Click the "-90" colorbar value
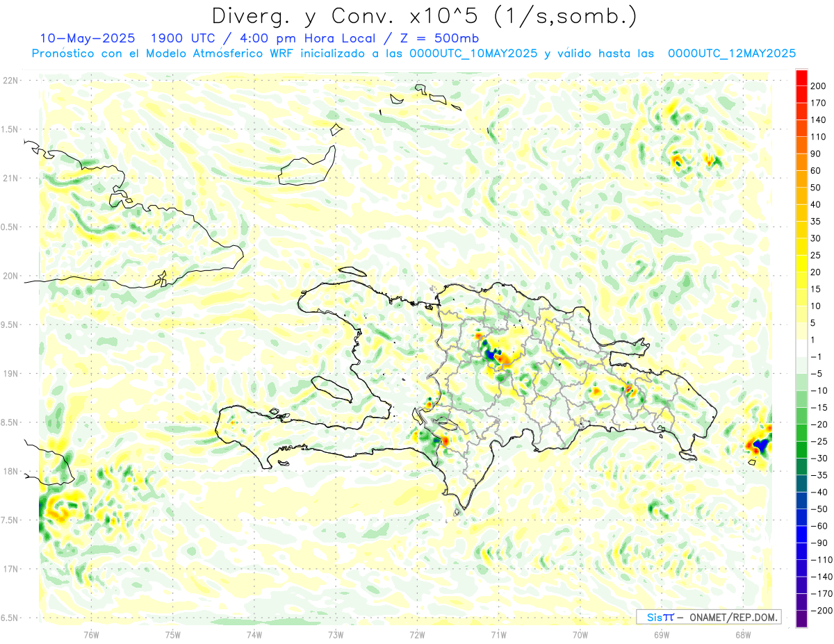834x644 pixels. pyautogui.click(x=819, y=543)
